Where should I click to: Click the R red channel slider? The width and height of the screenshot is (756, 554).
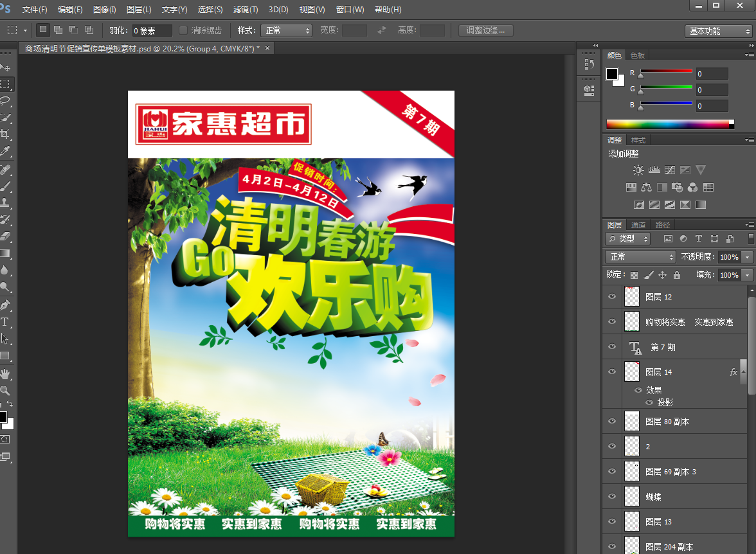(x=666, y=71)
